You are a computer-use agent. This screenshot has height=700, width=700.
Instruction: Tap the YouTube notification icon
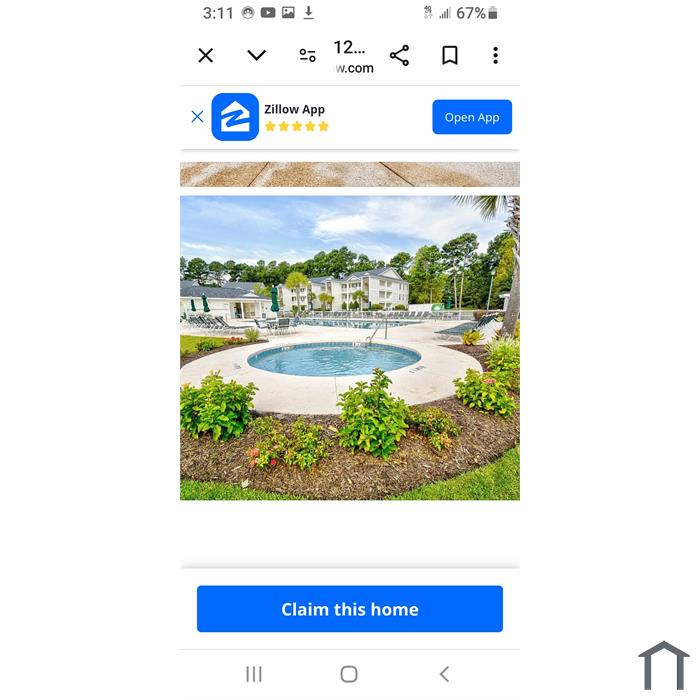(x=268, y=12)
